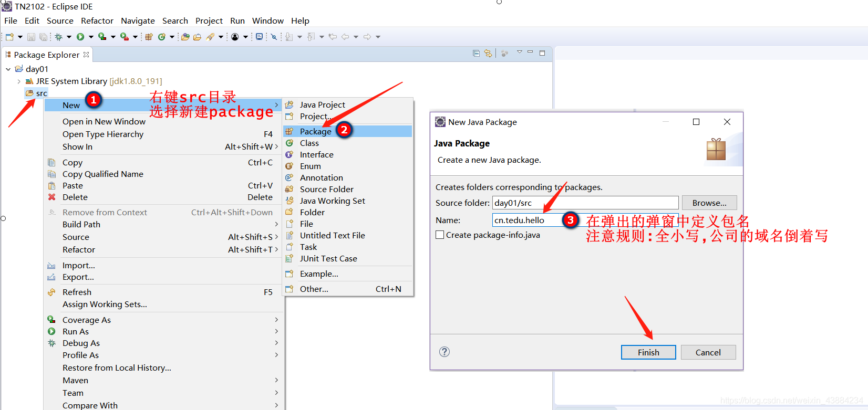Click the grey Focus icon in Package Explorer
Viewport: 868px width, 410px height.
tap(504, 53)
